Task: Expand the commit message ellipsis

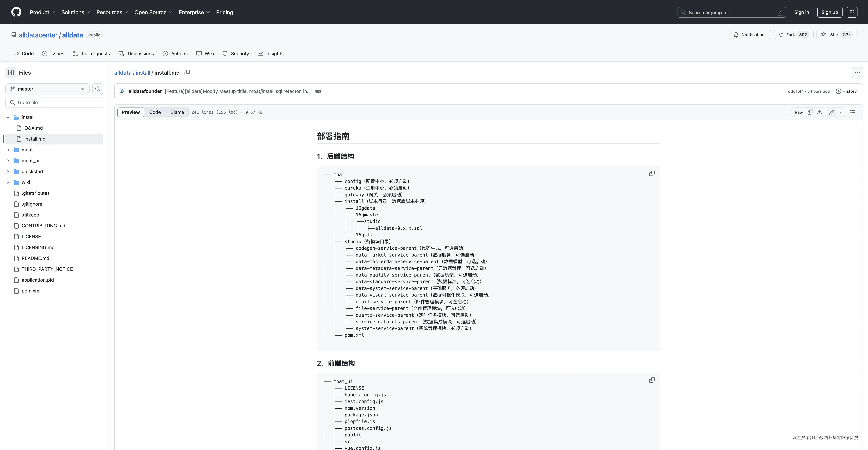Action: tap(318, 91)
